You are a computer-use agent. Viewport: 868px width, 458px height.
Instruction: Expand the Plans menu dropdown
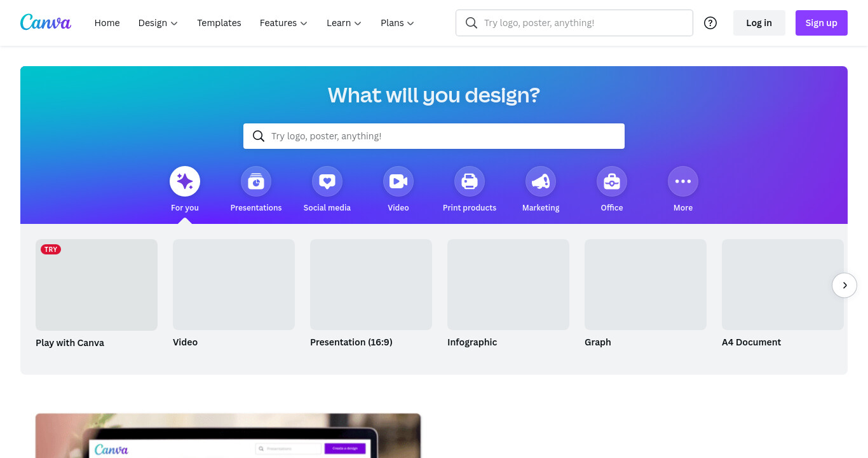[x=397, y=23]
